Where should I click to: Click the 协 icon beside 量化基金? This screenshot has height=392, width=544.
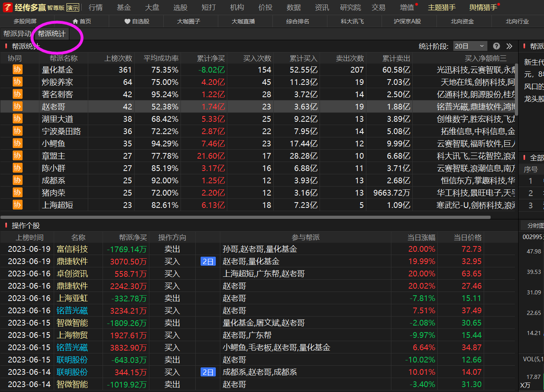coord(17,70)
